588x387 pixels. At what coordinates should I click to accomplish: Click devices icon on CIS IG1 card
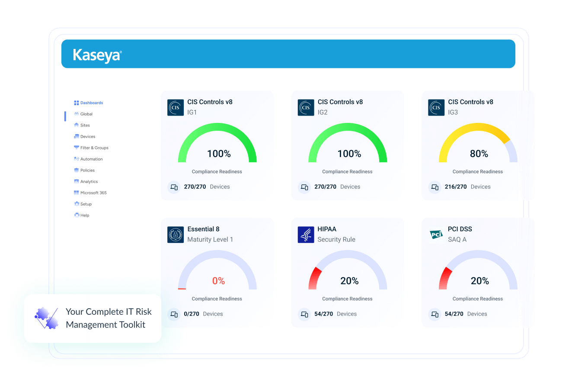[x=174, y=187]
